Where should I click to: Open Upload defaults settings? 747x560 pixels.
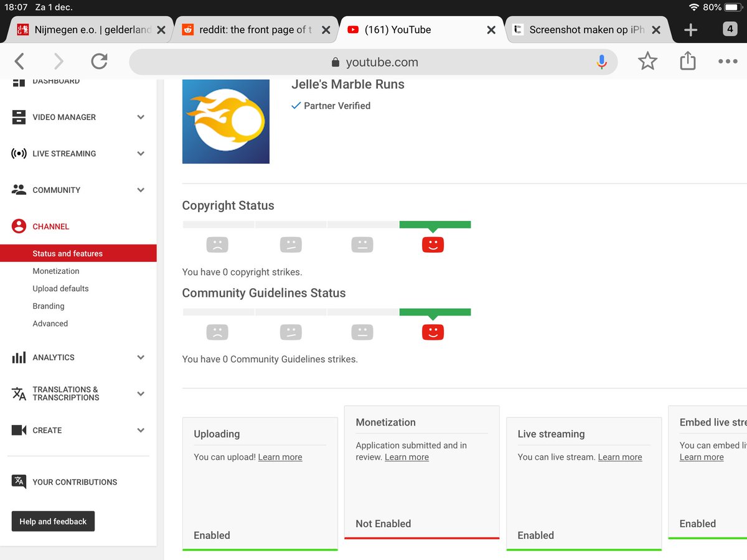click(x=60, y=289)
